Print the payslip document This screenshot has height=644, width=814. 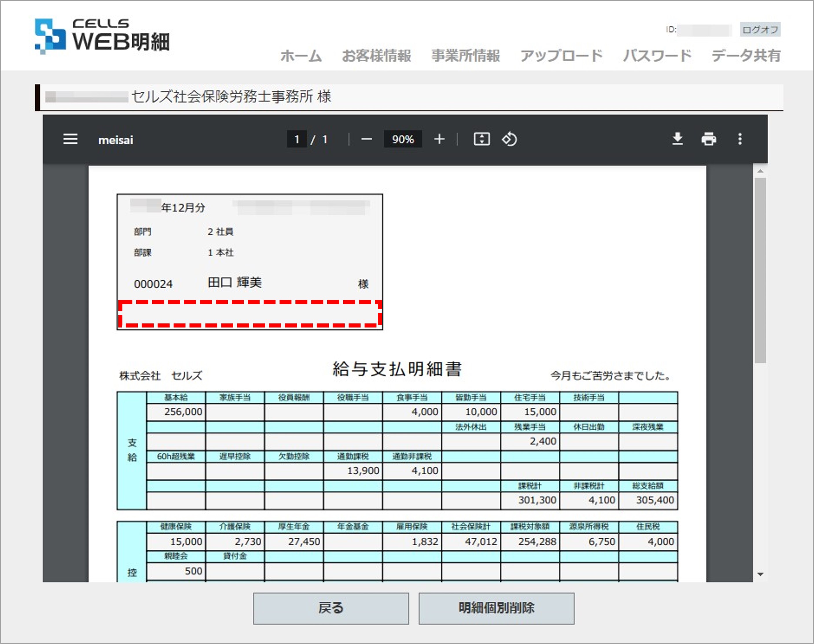(x=709, y=139)
